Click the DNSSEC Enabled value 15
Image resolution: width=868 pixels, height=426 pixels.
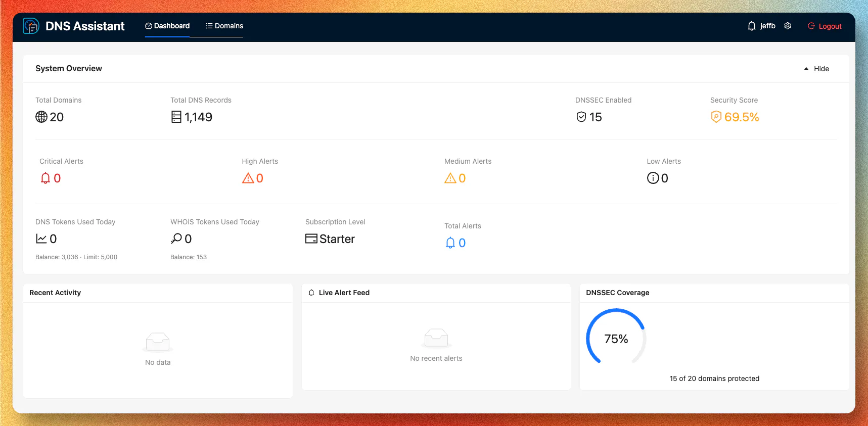point(596,117)
